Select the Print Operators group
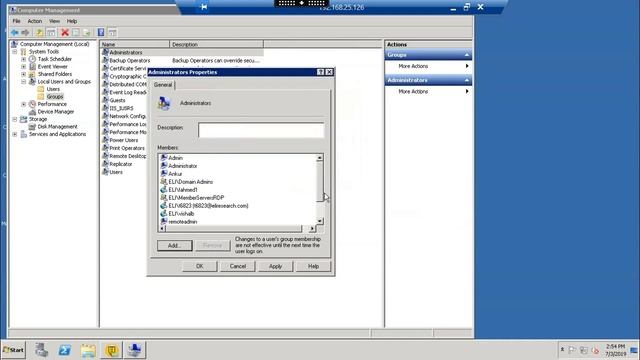 [127, 148]
